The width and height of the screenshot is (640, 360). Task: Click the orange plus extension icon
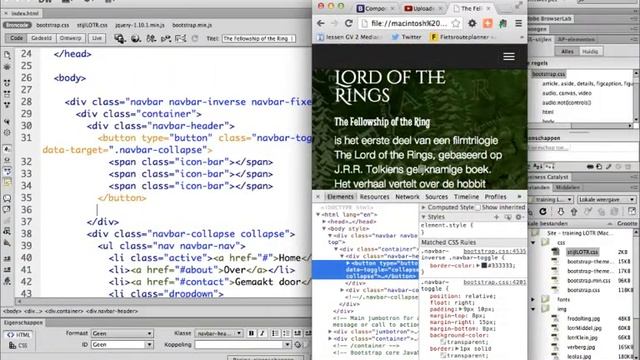(x=488, y=23)
